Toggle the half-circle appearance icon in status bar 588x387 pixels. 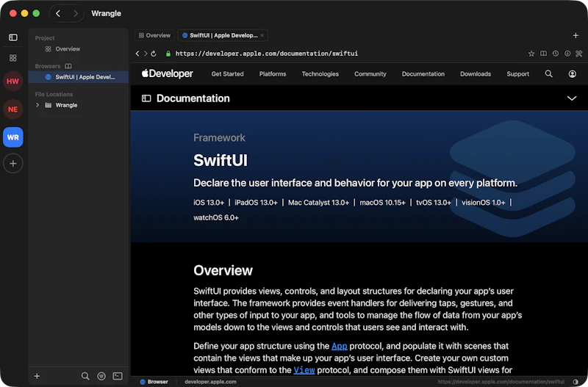click(576, 382)
